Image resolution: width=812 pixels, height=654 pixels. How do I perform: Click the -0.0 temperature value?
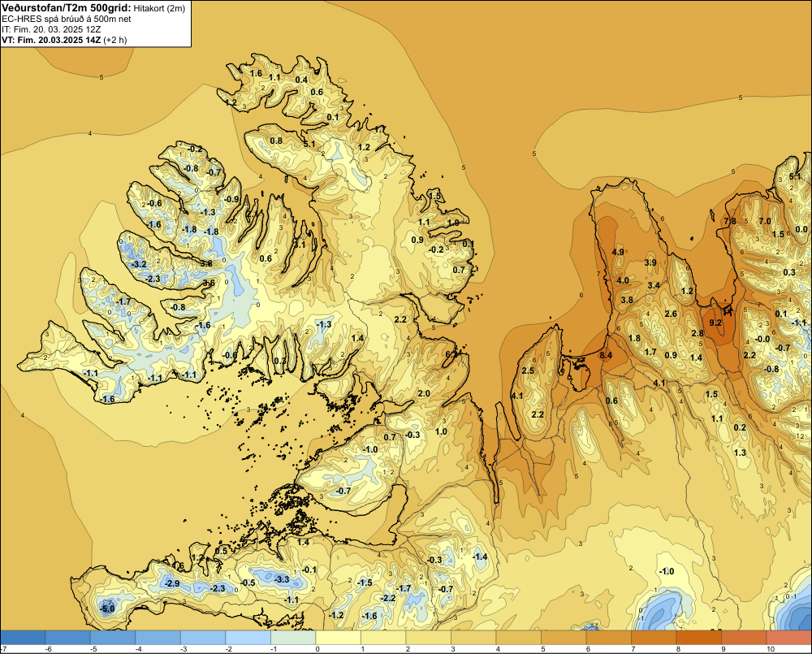pyautogui.click(x=762, y=339)
